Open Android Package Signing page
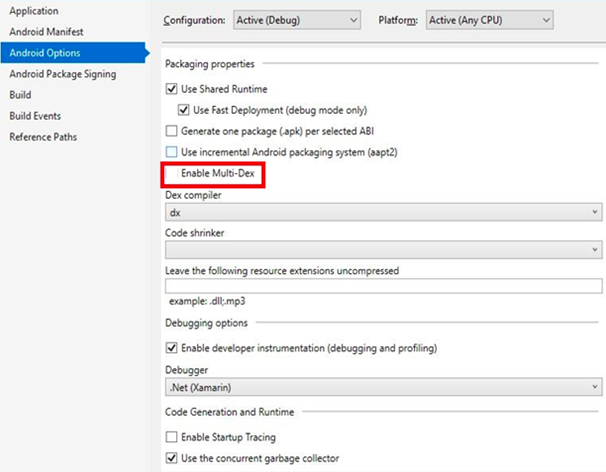The height and width of the screenshot is (472, 606). pos(63,74)
